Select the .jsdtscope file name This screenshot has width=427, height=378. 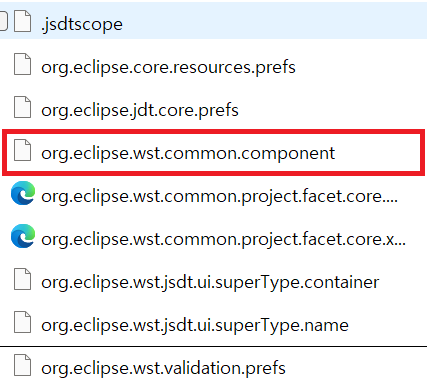pyautogui.click(x=82, y=24)
